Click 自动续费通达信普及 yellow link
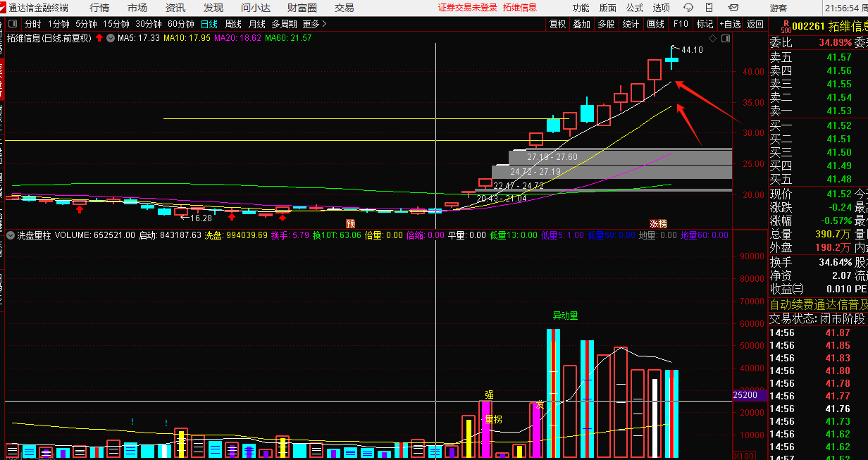This screenshot has width=868, height=460. [x=819, y=304]
